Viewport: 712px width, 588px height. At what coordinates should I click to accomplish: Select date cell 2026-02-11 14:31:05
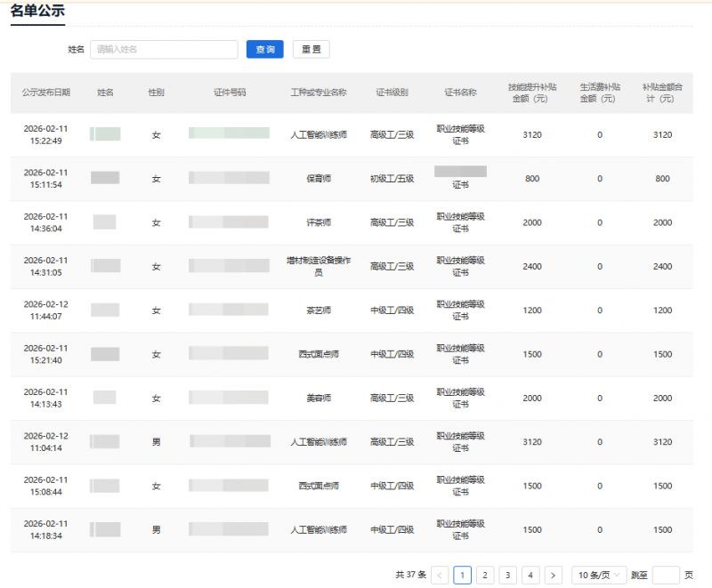tap(46, 266)
